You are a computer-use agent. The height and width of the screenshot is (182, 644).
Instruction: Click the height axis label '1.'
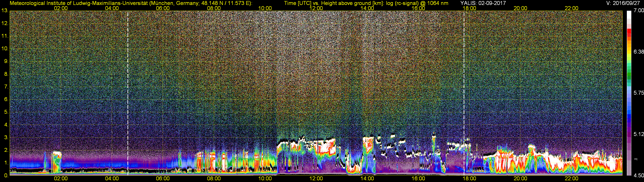click(x=6, y=163)
